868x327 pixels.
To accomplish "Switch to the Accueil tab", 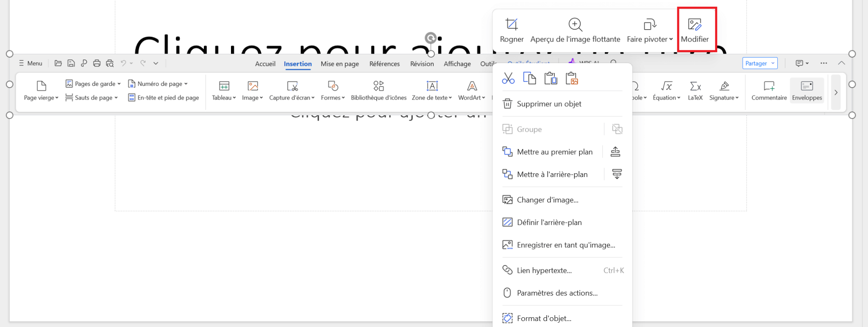I will 265,64.
